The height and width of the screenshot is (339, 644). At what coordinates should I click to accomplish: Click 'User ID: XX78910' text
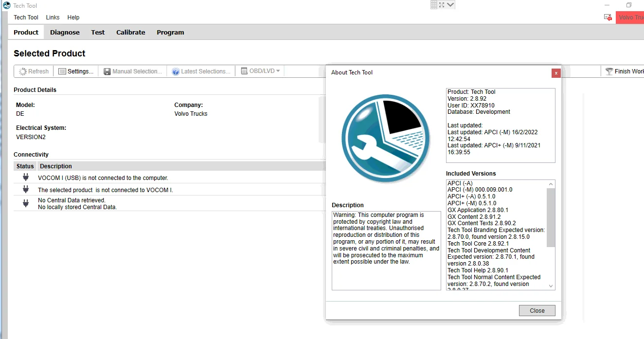[471, 106]
